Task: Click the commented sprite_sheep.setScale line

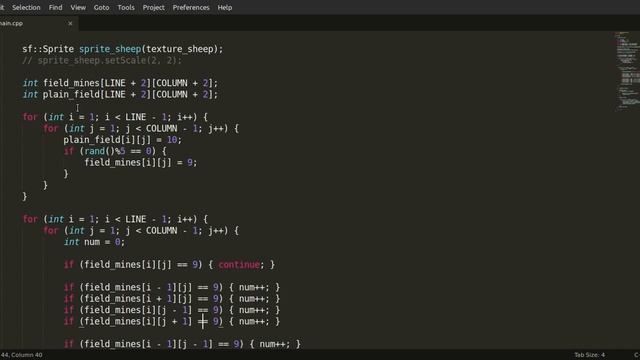Action: click(102, 60)
